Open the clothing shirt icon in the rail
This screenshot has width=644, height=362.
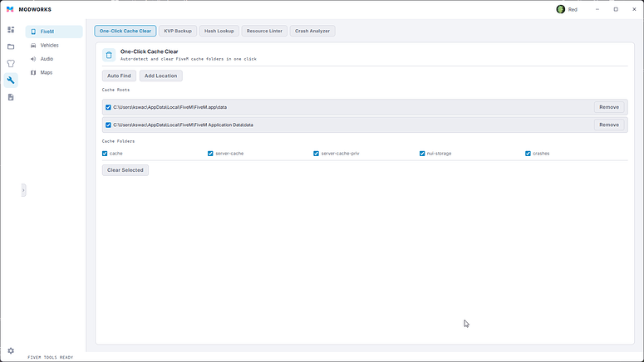pyautogui.click(x=11, y=63)
